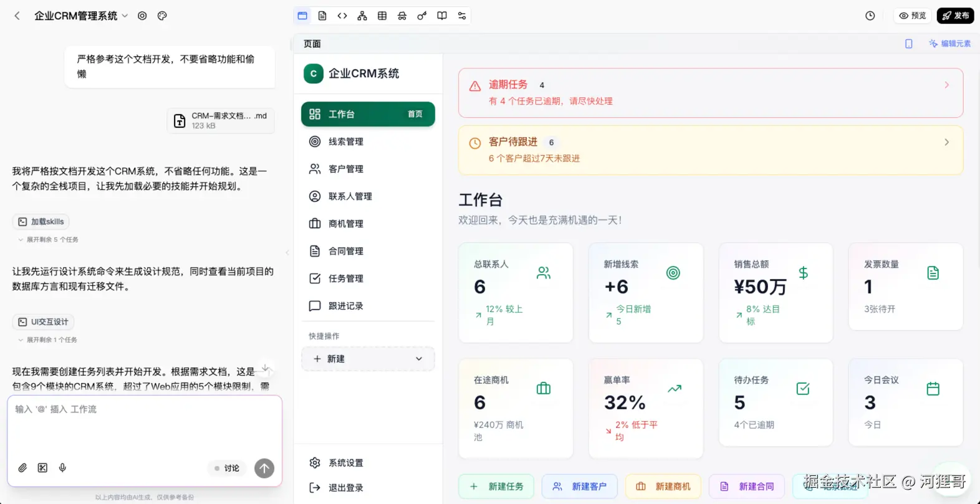
Task: Click dollar icon on 销售总额 card
Action: pos(804,273)
